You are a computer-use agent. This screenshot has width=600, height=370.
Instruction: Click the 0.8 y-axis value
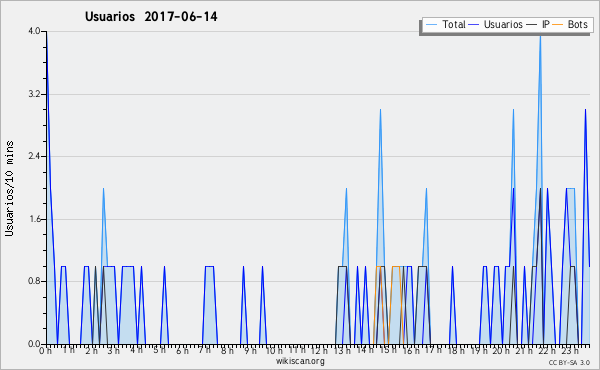coord(34,281)
